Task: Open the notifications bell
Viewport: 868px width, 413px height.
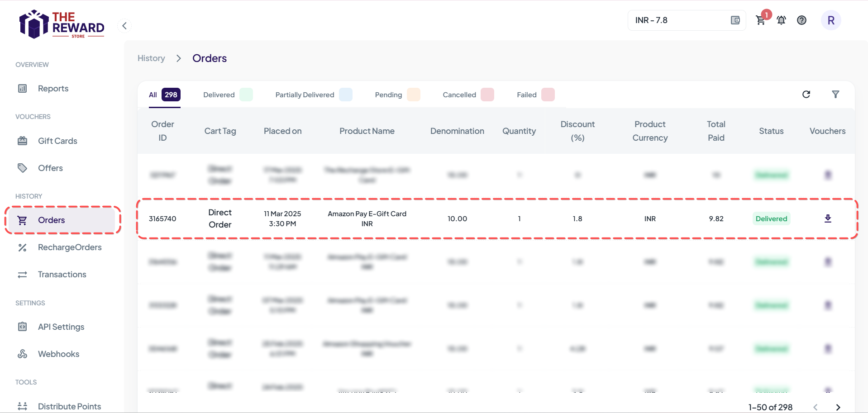Action: tap(781, 20)
